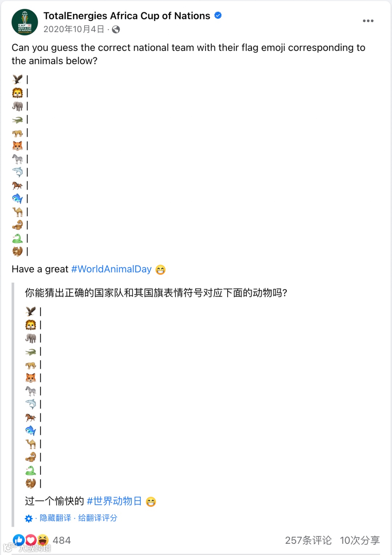Click 隐藏翻译 to hide translation

(x=55, y=518)
